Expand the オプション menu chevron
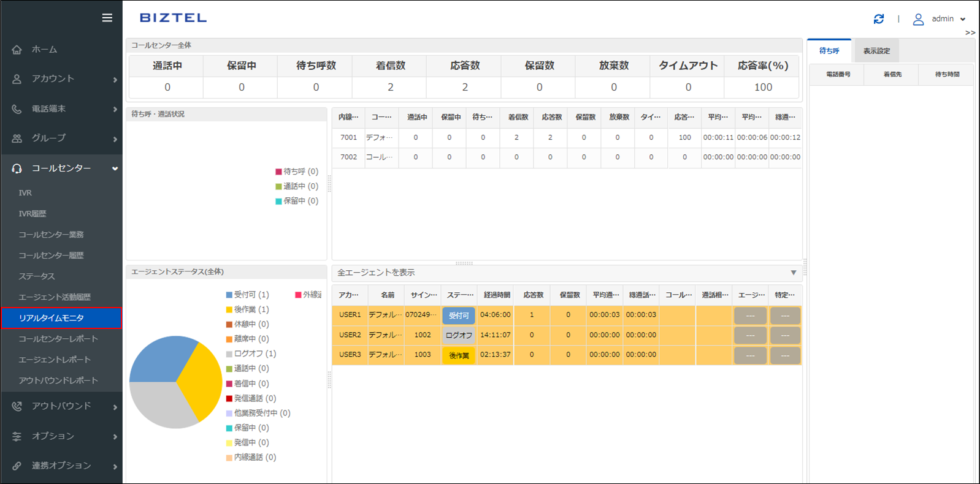 pyautogui.click(x=115, y=437)
